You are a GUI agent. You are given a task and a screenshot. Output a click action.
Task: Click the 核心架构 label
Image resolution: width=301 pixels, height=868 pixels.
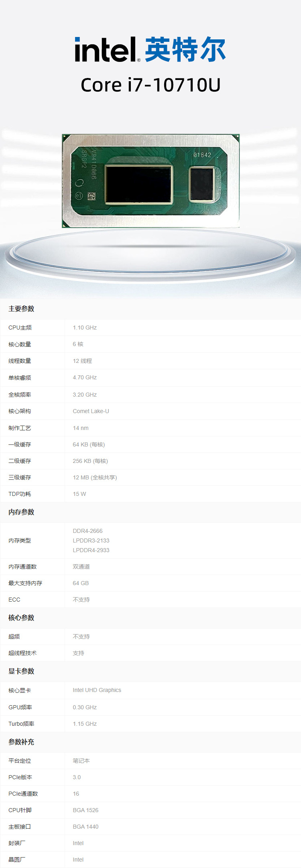click(x=20, y=411)
